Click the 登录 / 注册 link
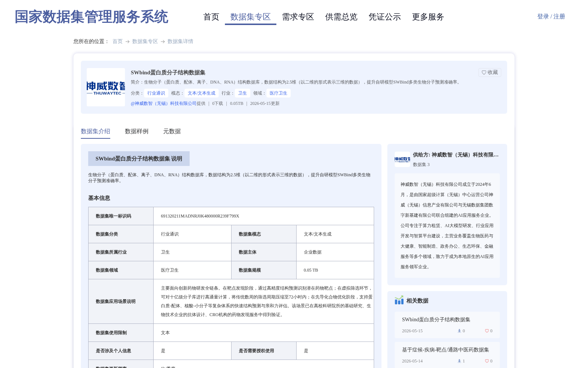Viewport: 588px width, 368px height. click(x=551, y=17)
